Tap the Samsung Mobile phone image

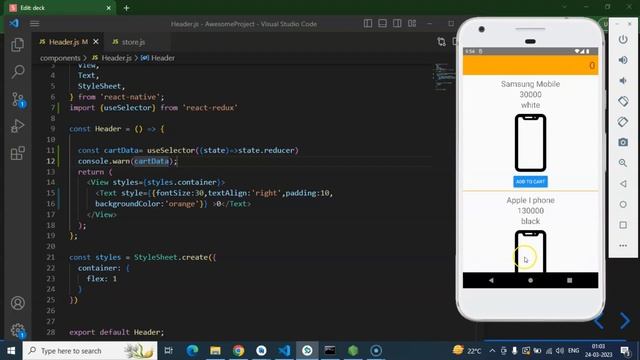pyautogui.click(x=530, y=143)
